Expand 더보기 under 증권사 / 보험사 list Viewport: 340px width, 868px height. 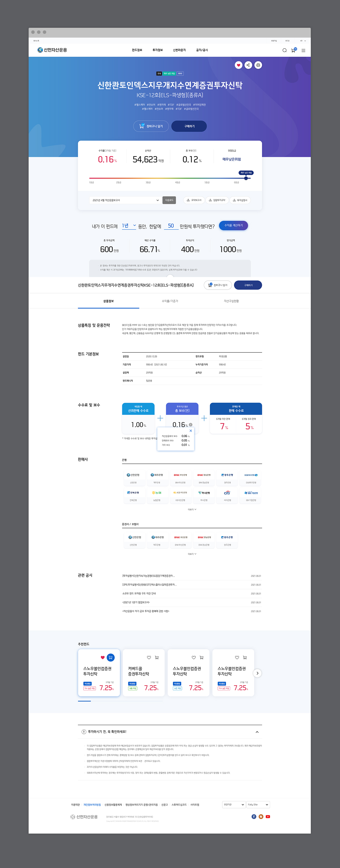point(192,554)
